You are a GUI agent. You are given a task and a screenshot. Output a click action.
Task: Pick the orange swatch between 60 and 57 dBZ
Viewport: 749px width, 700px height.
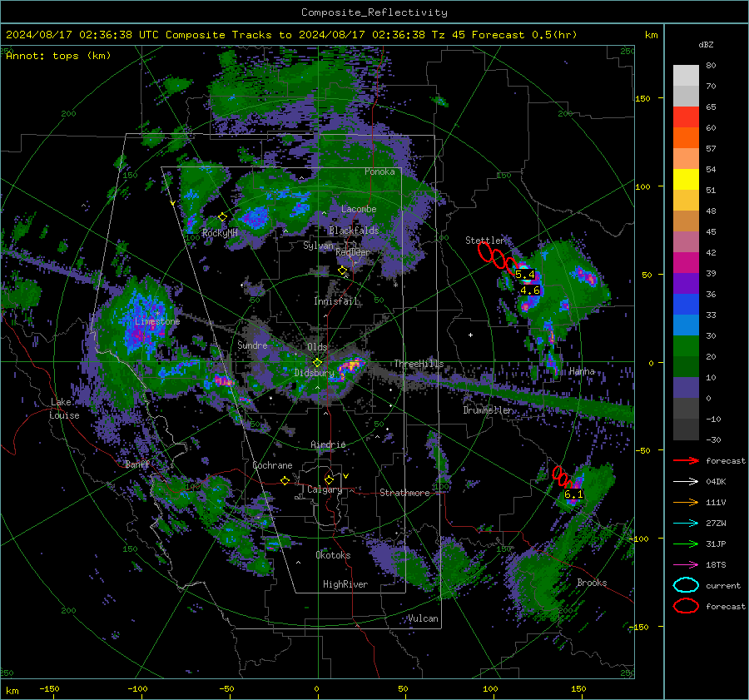pyautogui.click(x=686, y=138)
